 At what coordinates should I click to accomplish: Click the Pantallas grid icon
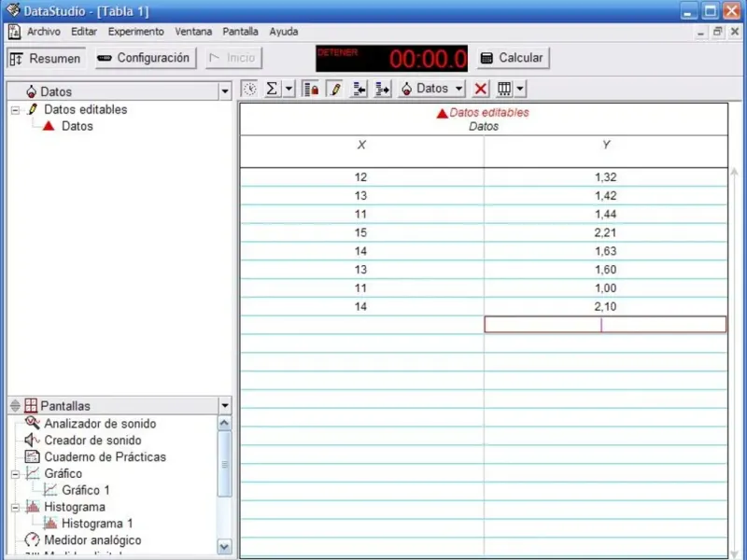[x=31, y=406]
